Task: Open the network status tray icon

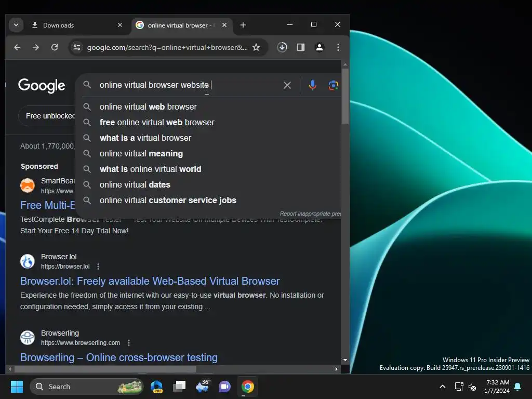Action: (x=459, y=387)
